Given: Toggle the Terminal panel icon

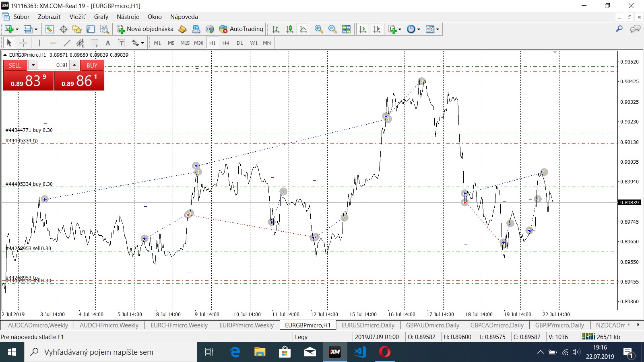Looking at the screenshot, I should (x=91, y=29).
